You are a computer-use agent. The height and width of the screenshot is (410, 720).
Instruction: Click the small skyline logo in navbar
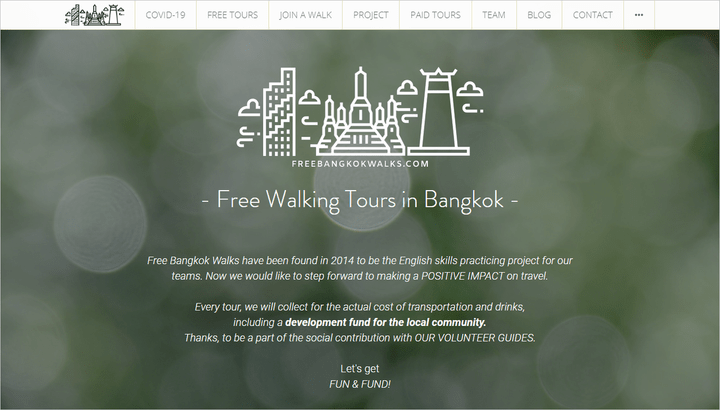(95, 15)
